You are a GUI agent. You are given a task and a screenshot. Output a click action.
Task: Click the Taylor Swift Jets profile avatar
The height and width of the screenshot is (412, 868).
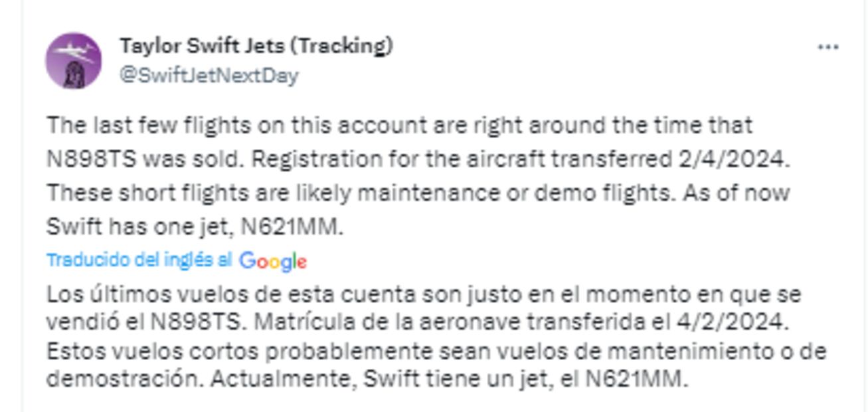click(x=73, y=60)
